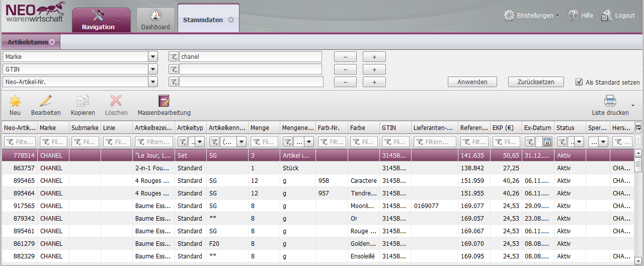Open the Marke filter field dropdown
644x266 pixels.
153,57
